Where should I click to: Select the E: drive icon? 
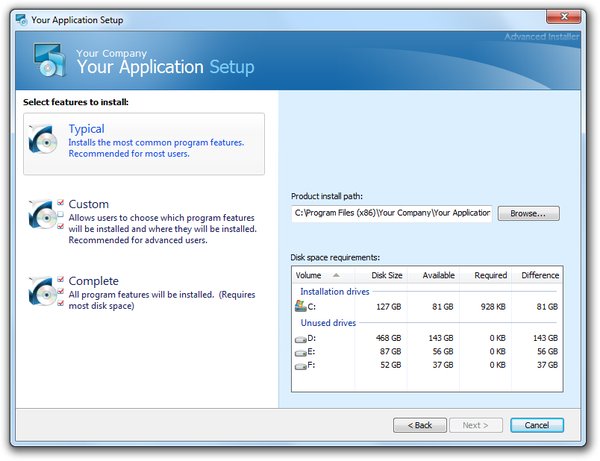(301, 353)
